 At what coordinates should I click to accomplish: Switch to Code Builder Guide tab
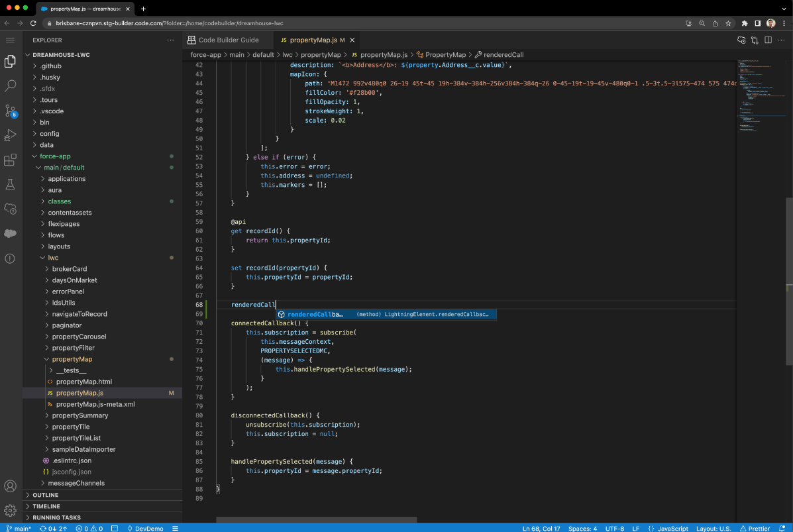coord(228,40)
